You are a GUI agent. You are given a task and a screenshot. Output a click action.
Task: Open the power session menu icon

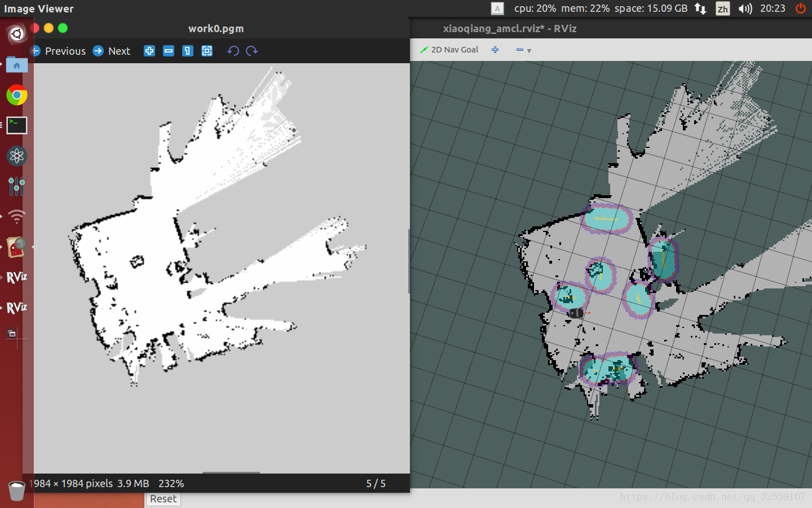pos(801,8)
